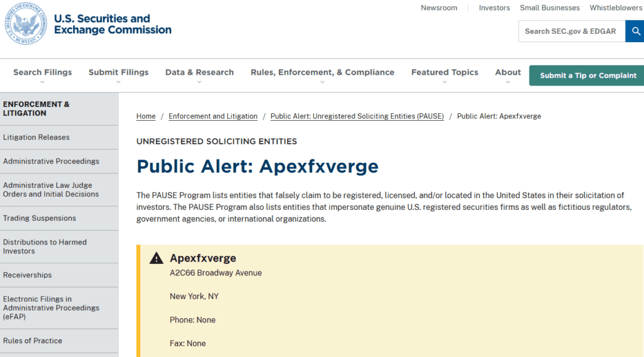This screenshot has height=357, width=644.
Task: Open the Whistleblowers link
Action: point(616,8)
